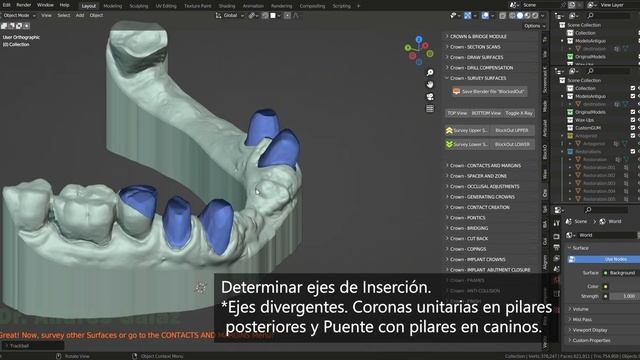Toggle Collection exclude checkbox in lower outliner
The image size is (640, 360).
point(633,88)
